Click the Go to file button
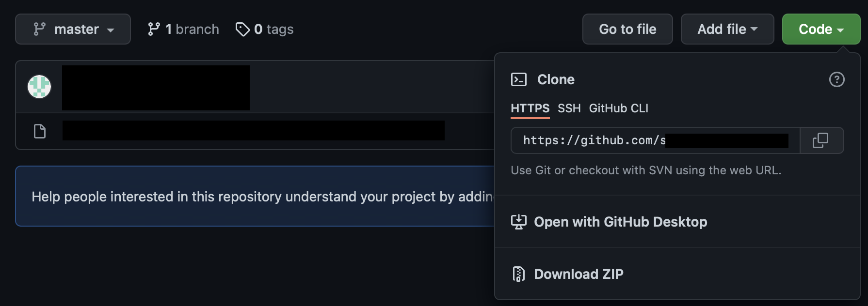868x306 pixels. click(x=627, y=29)
